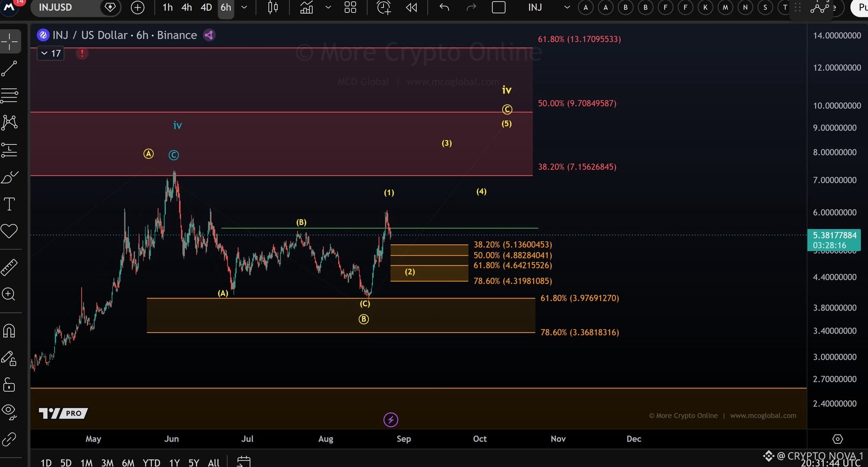
Task: Switch to the 4h interval
Action: (x=186, y=7)
